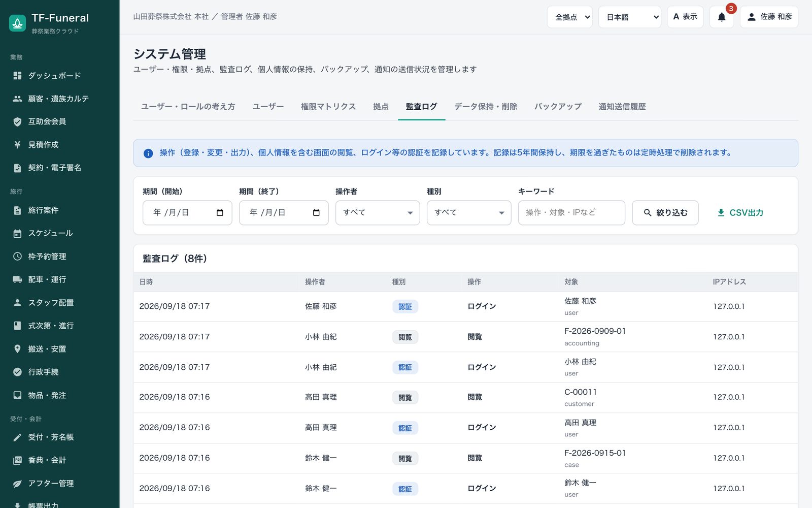The image size is (812, 508).
Task: Open notifications bell icon
Action: (x=721, y=17)
